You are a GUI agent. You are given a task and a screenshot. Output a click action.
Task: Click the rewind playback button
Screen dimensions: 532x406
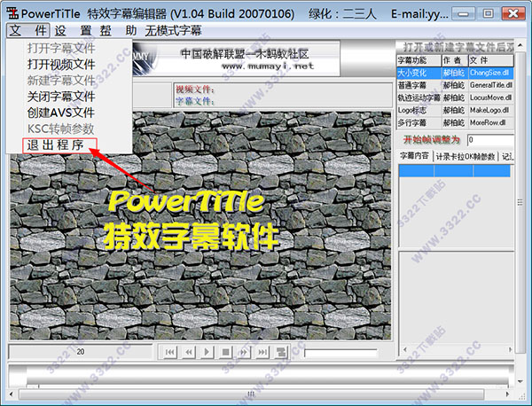(188, 352)
